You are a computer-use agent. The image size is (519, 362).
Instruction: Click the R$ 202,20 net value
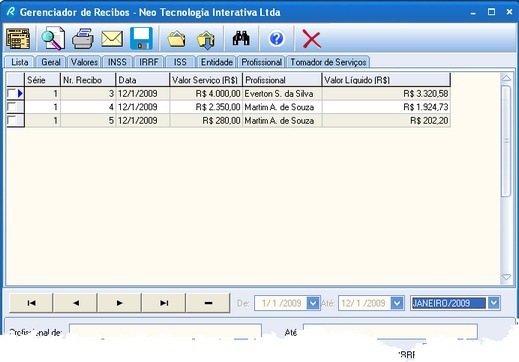click(386, 120)
